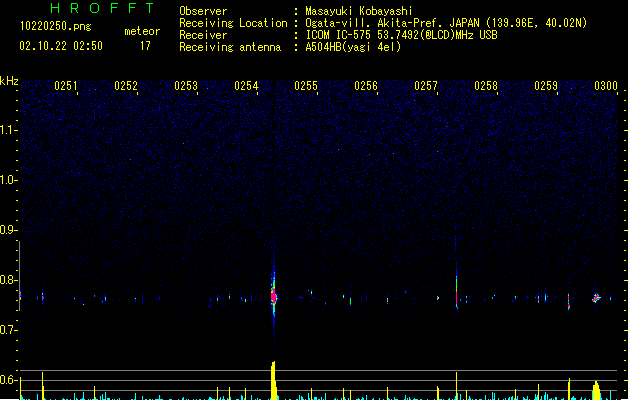Click the 0256 time marker

tap(366, 86)
